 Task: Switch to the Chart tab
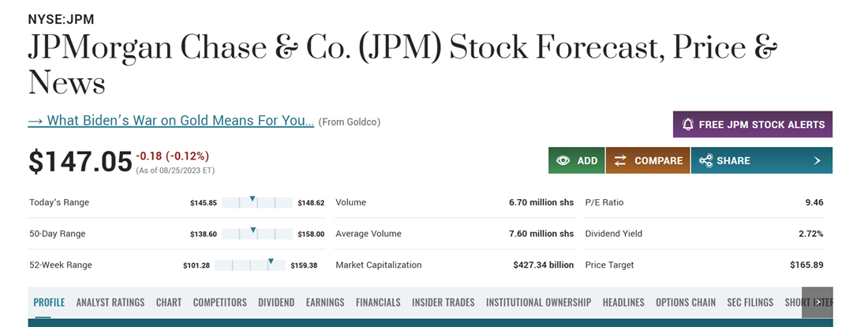pos(169,303)
